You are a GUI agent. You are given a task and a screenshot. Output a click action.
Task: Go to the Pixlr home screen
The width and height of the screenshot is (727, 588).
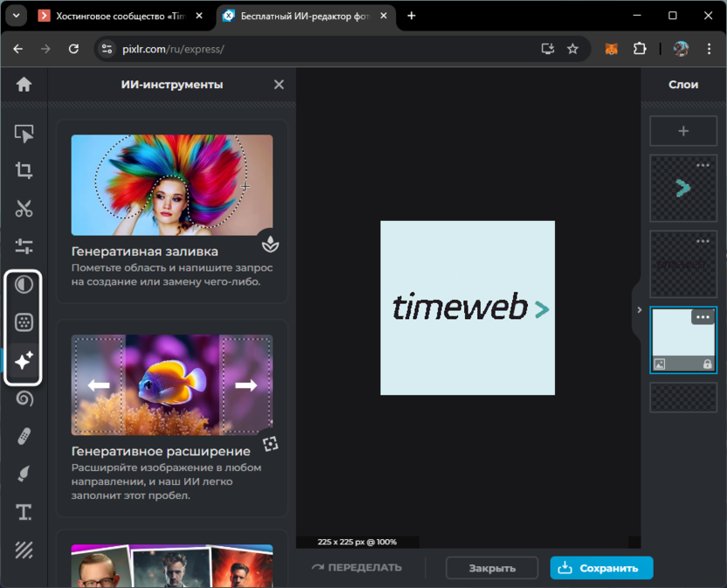[24, 85]
